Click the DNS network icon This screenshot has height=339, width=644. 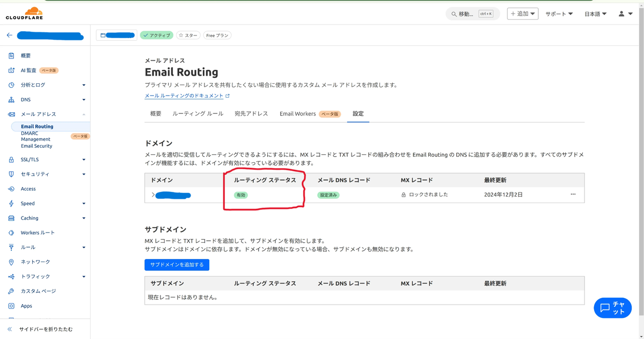point(11,100)
